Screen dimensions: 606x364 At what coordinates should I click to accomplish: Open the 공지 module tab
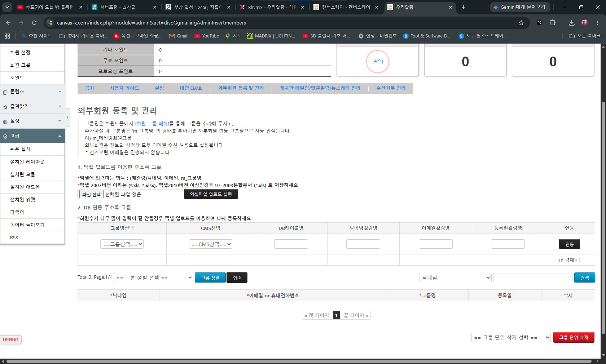[x=89, y=88]
